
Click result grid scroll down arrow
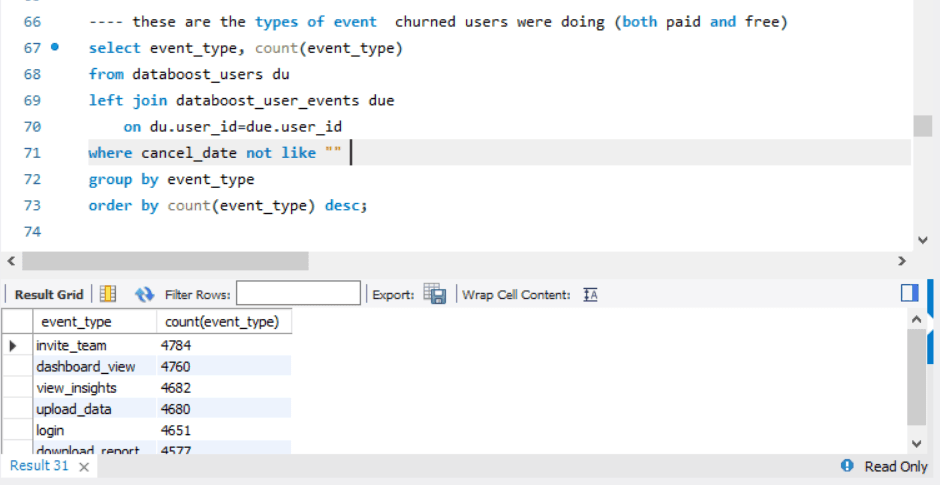pos(916,444)
